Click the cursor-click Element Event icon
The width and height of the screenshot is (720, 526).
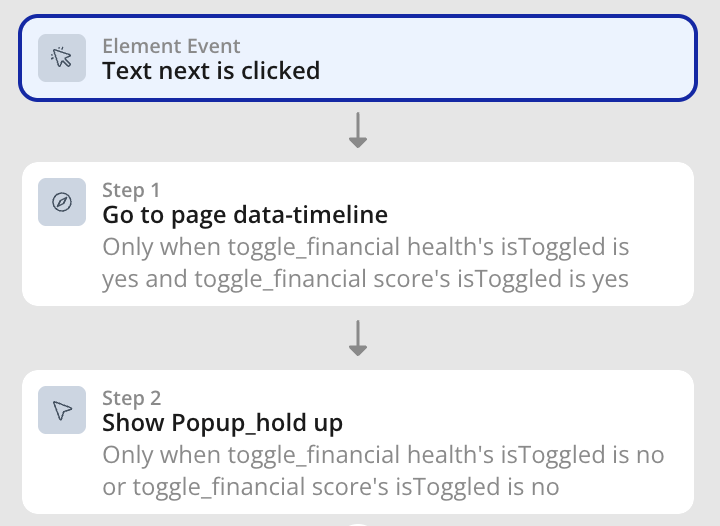click(62, 58)
